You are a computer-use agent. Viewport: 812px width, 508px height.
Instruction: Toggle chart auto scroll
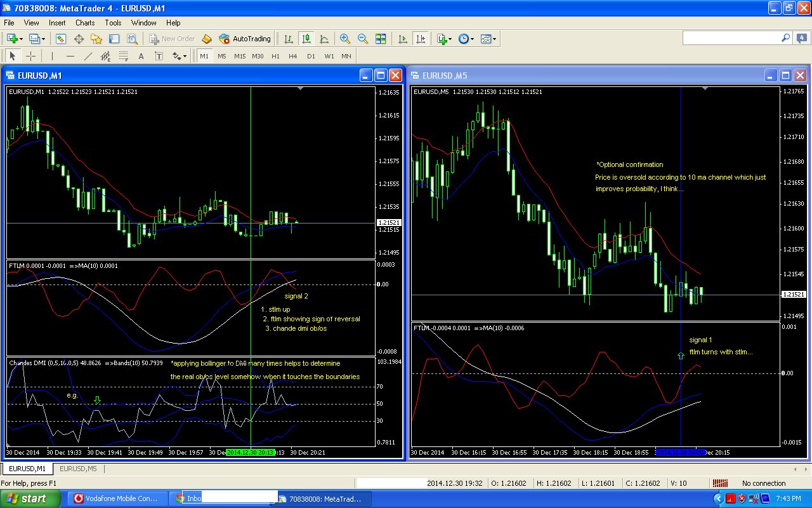point(402,39)
